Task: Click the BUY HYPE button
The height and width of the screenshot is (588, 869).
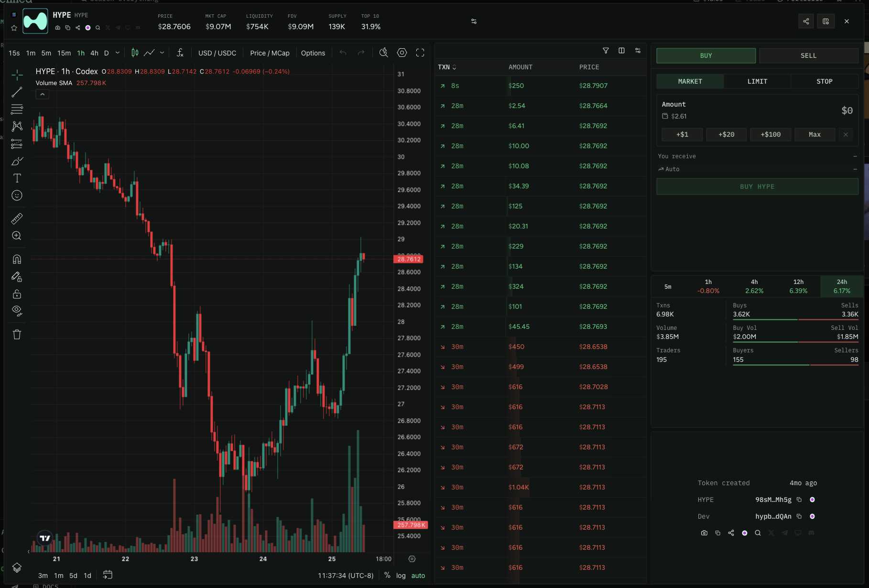Action: (x=757, y=186)
